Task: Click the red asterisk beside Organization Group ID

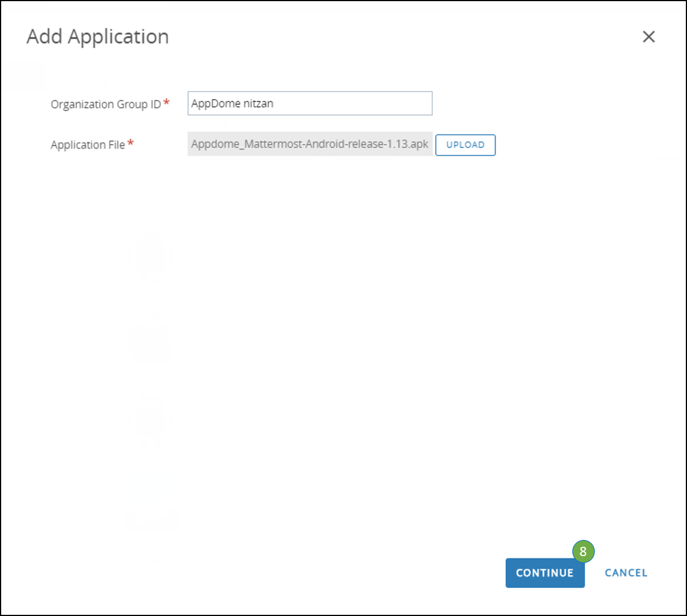Action: tap(165, 101)
